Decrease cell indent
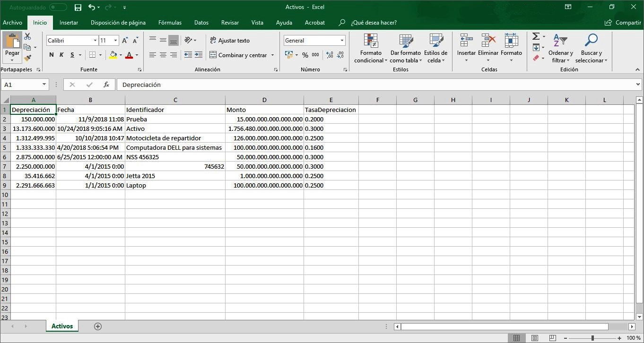The image size is (644, 343). (x=188, y=55)
